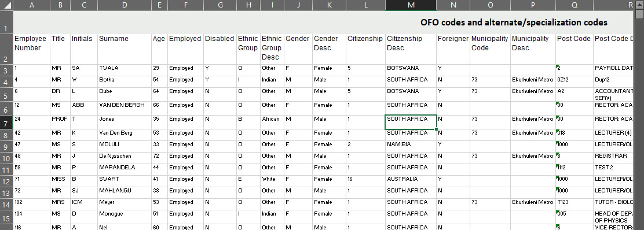Click the vertical scrollbar thumb
Image resolution: width=644 pixels, height=230 pixels.
pos(639,14)
